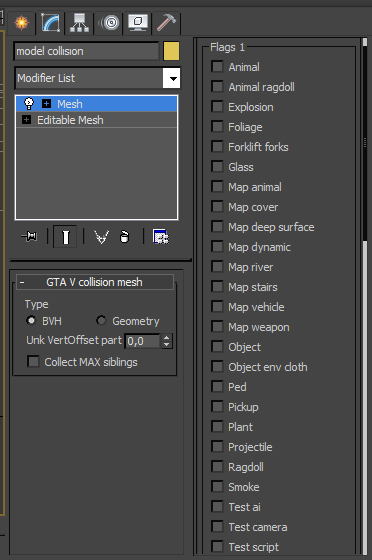Open the Motion panel tab
The width and height of the screenshot is (372, 560).
click(109, 23)
